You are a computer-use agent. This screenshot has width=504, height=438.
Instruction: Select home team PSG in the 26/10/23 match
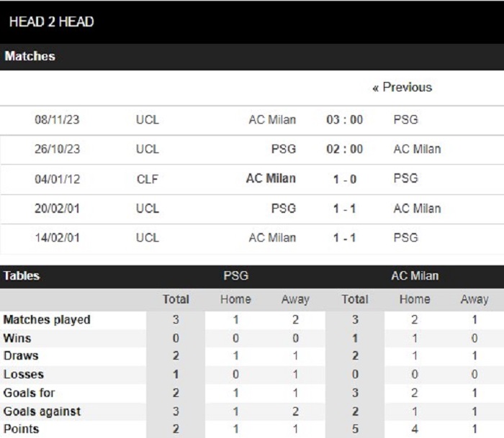pos(284,150)
